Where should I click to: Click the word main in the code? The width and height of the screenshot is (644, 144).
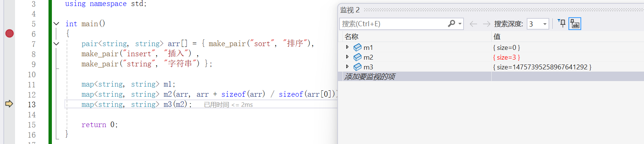tap(89, 24)
